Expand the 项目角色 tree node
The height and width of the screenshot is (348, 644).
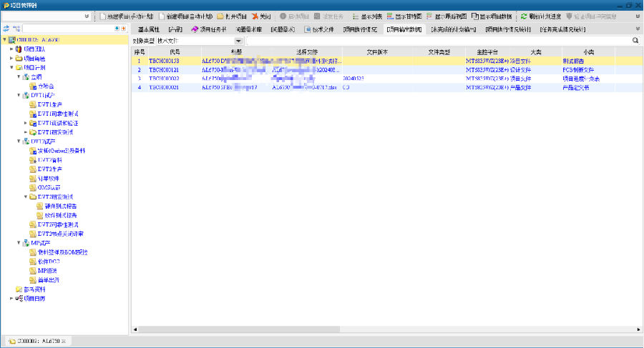pyautogui.click(x=11, y=59)
